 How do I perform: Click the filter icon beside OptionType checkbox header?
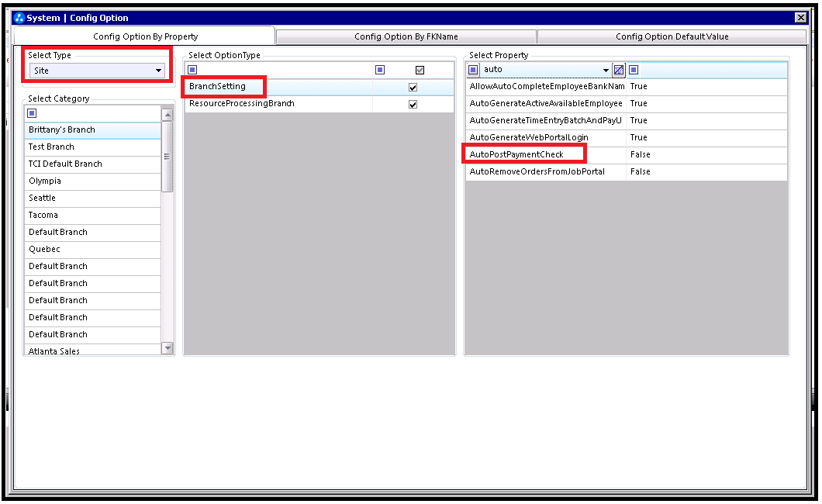pyautogui.click(x=380, y=70)
